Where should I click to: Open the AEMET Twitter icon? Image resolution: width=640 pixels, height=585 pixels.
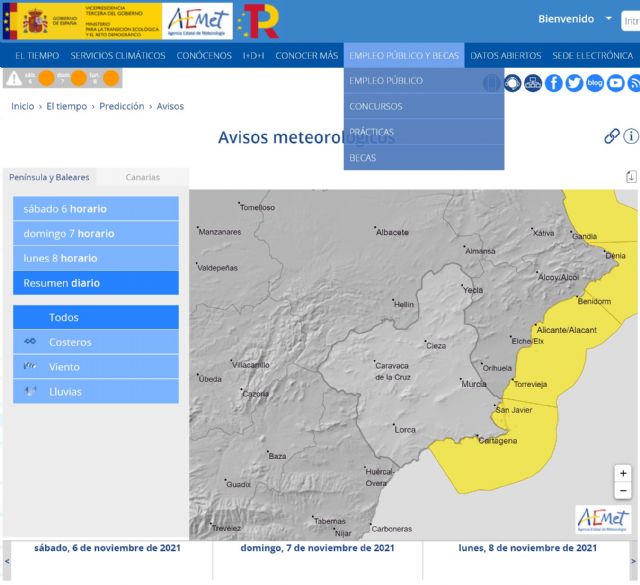coord(574,83)
